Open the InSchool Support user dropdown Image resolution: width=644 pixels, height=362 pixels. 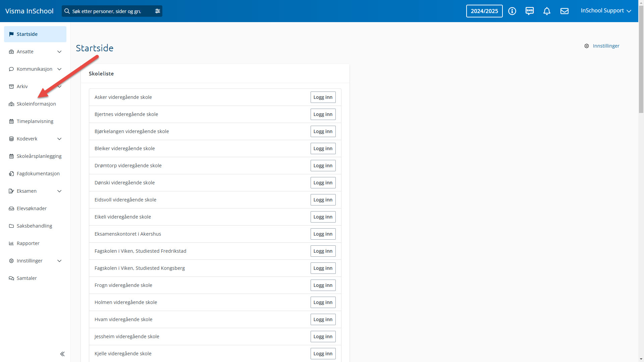[606, 11]
